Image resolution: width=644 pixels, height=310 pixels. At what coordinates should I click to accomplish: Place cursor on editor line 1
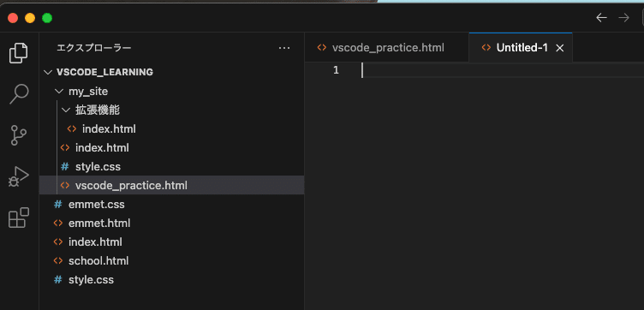pos(503,70)
